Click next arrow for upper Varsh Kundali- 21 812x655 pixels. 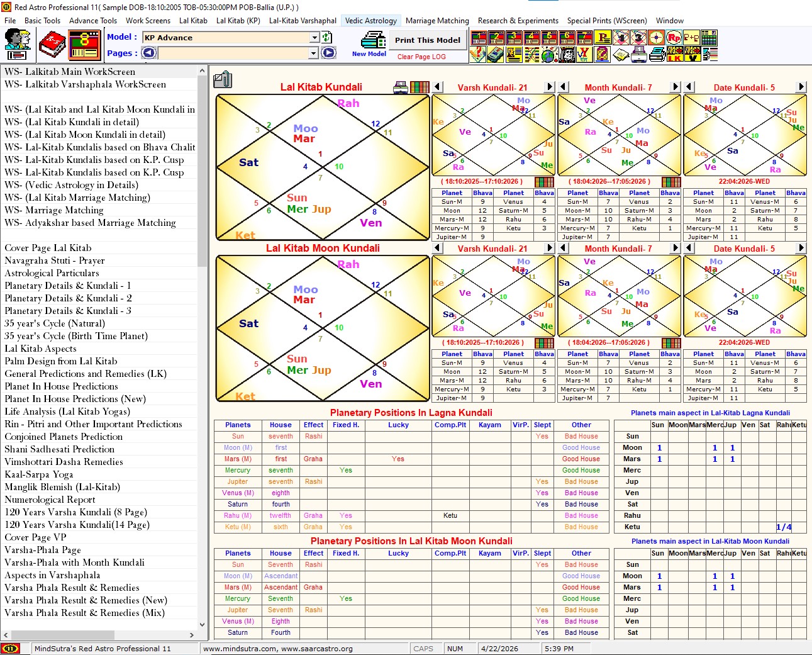click(550, 87)
